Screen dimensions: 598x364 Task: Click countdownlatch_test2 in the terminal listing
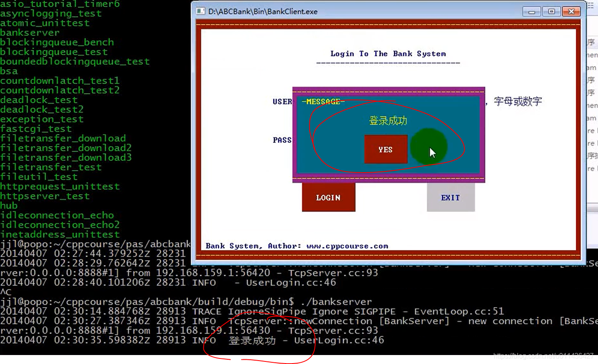60,90
